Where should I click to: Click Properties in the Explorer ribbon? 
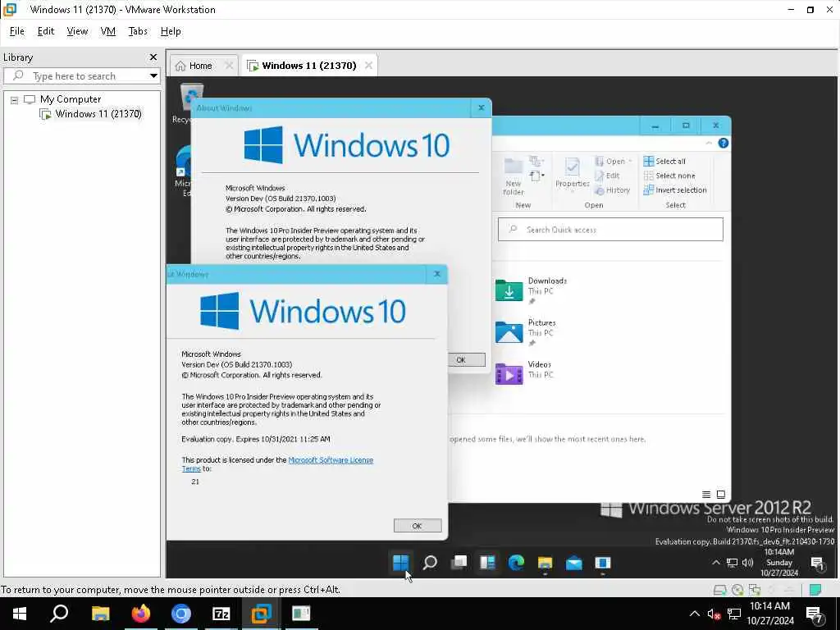click(572, 172)
